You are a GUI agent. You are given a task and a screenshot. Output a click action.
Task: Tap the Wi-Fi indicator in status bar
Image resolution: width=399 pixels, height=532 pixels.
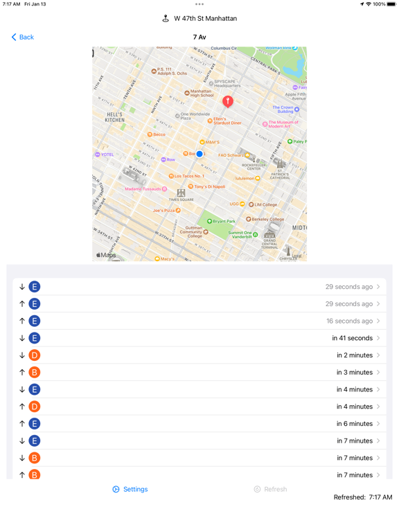point(368,4)
